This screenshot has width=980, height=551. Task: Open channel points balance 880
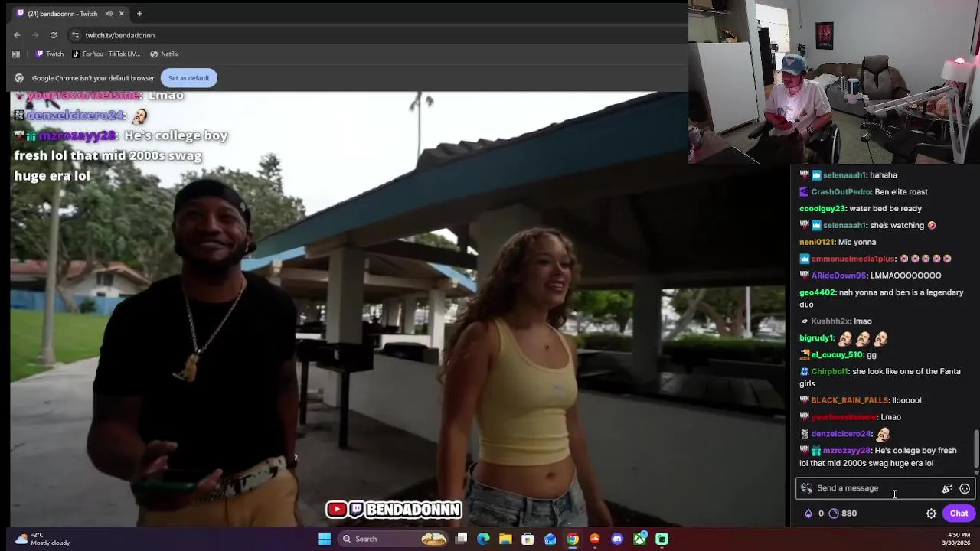(843, 514)
